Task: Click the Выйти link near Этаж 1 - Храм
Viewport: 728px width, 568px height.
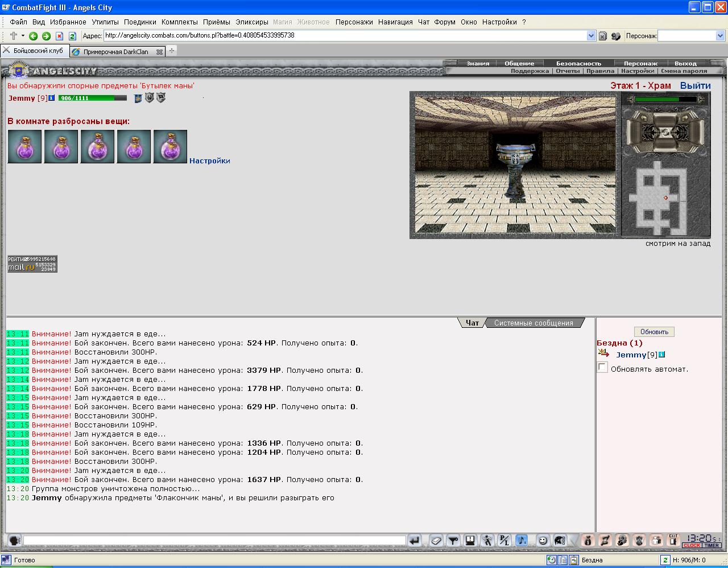Action: (x=695, y=85)
